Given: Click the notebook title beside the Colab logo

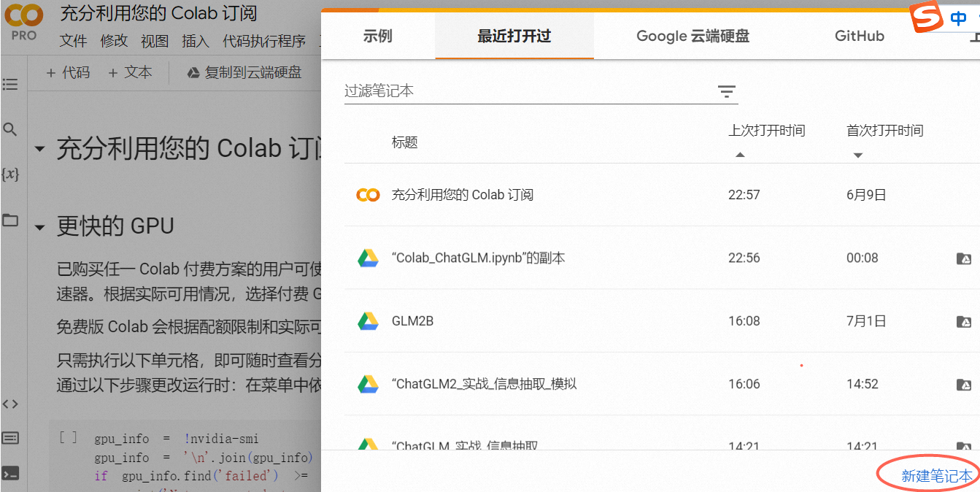Looking at the screenshot, I should [158, 13].
